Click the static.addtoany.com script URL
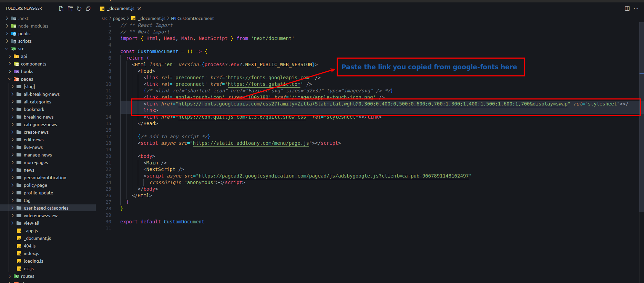Image resolution: width=644 pixels, height=283 pixels. pos(251,143)
